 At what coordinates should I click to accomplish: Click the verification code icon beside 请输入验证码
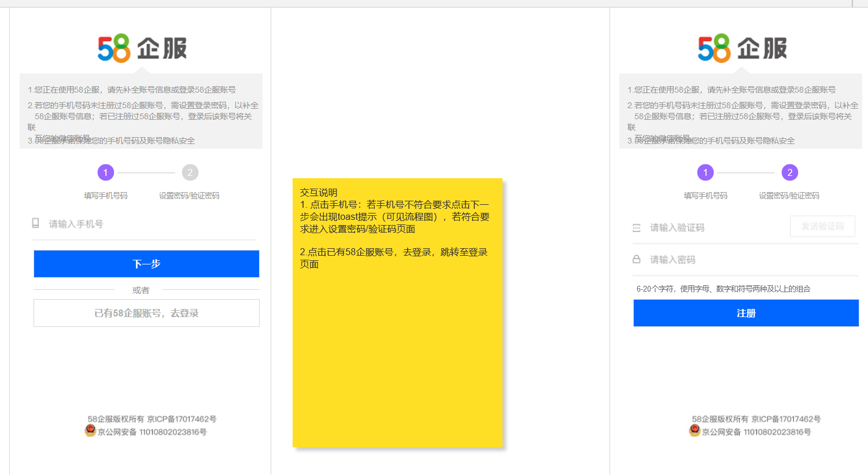pyautogui.click(x=637, y=228)
